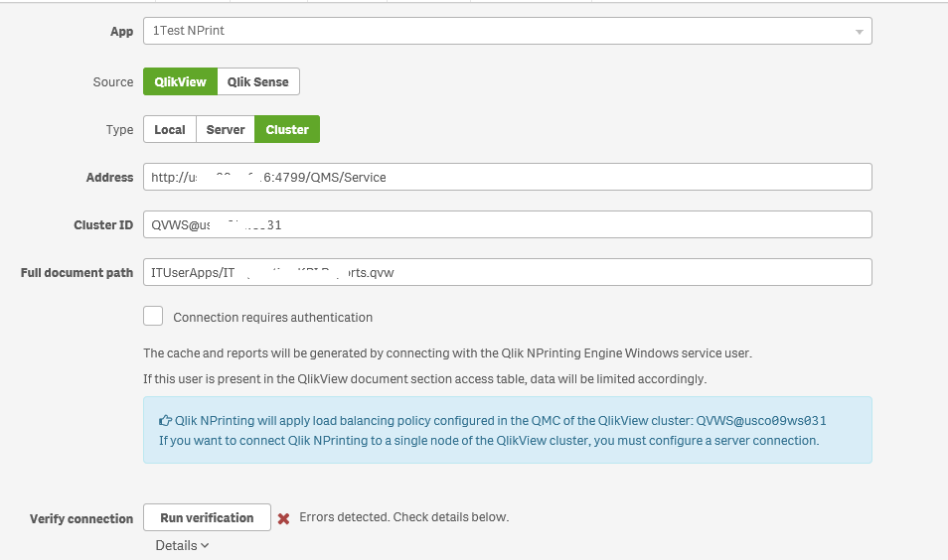Select the Cluster connection type
Image resolution: width=948 pixels, height=560 pixels.
point(287,129)
